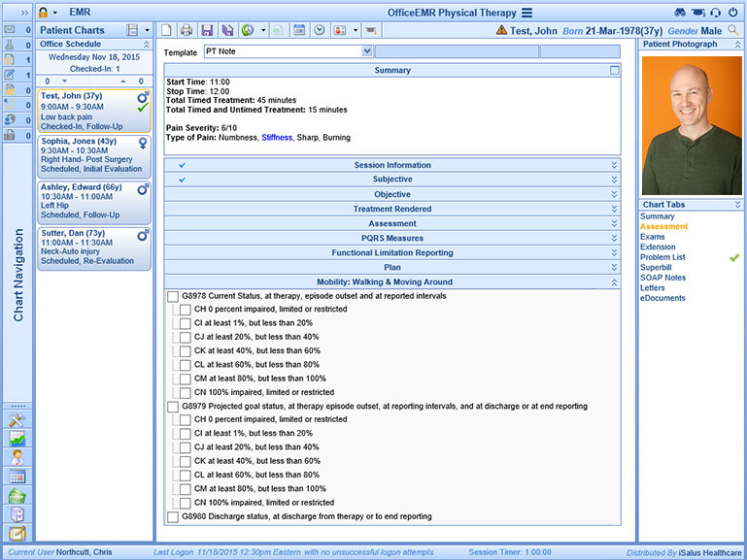The image size is (747, 560).
Task: Click the pencil notepad icon at the sidebar bottom
Action: (x=17, y=534)
